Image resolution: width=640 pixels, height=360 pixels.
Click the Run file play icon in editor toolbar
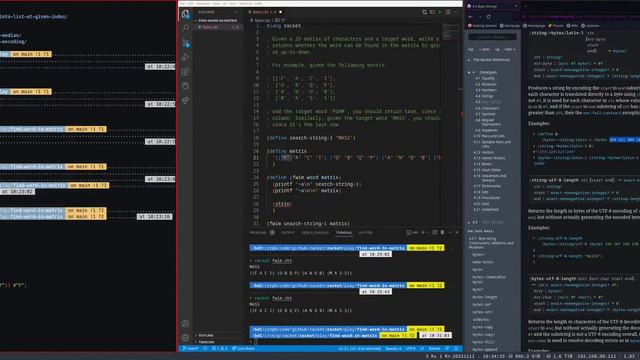tap(440, 12)
